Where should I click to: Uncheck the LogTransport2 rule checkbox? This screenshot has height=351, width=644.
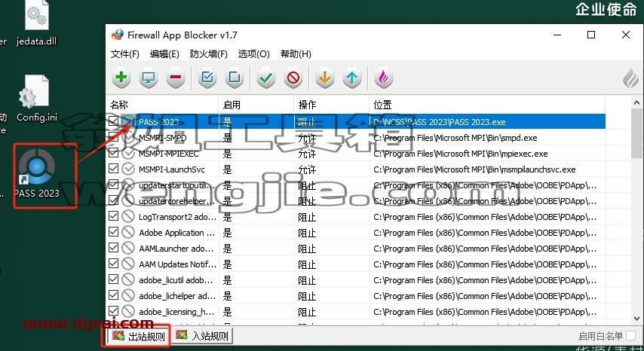coord(114,215)
